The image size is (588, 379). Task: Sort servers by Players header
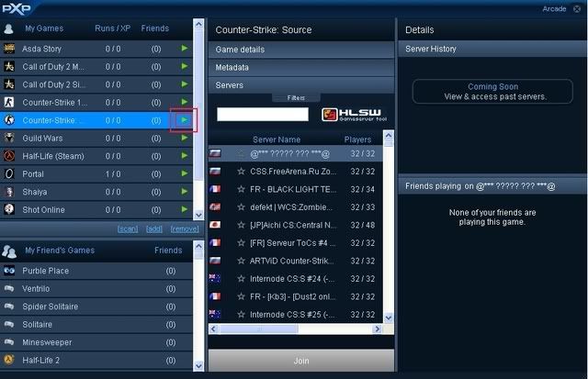click(357, 139)
